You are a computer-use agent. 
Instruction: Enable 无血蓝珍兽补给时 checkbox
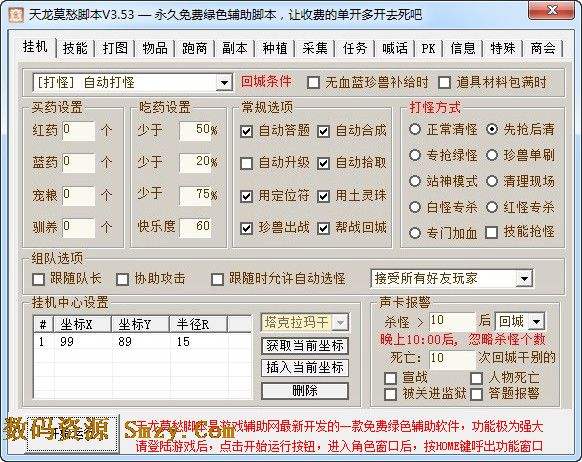tap(313, 82)
